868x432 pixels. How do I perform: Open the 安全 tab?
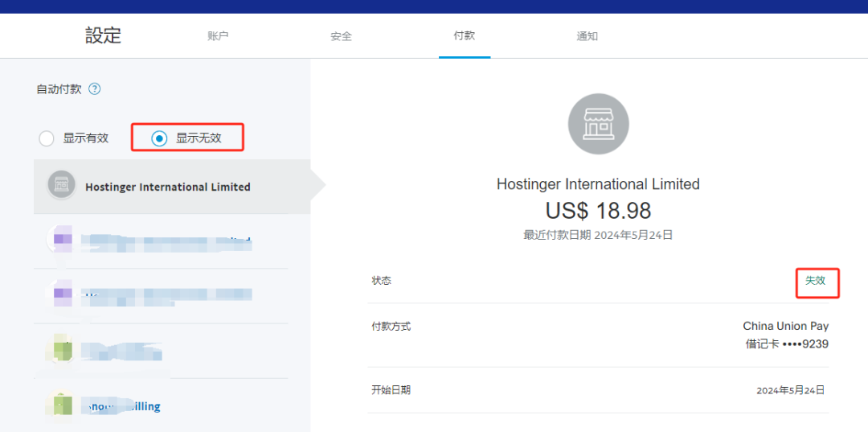(x=341, y=36)
